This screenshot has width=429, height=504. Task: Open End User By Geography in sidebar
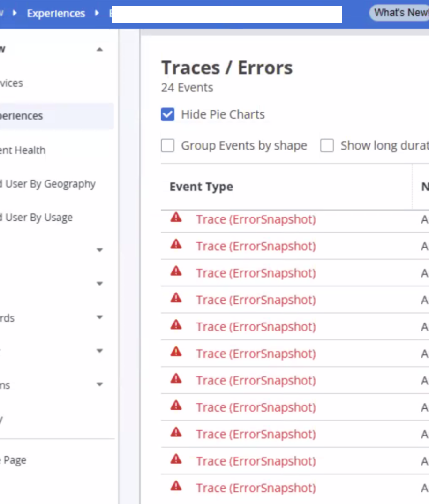coord(50,184)
